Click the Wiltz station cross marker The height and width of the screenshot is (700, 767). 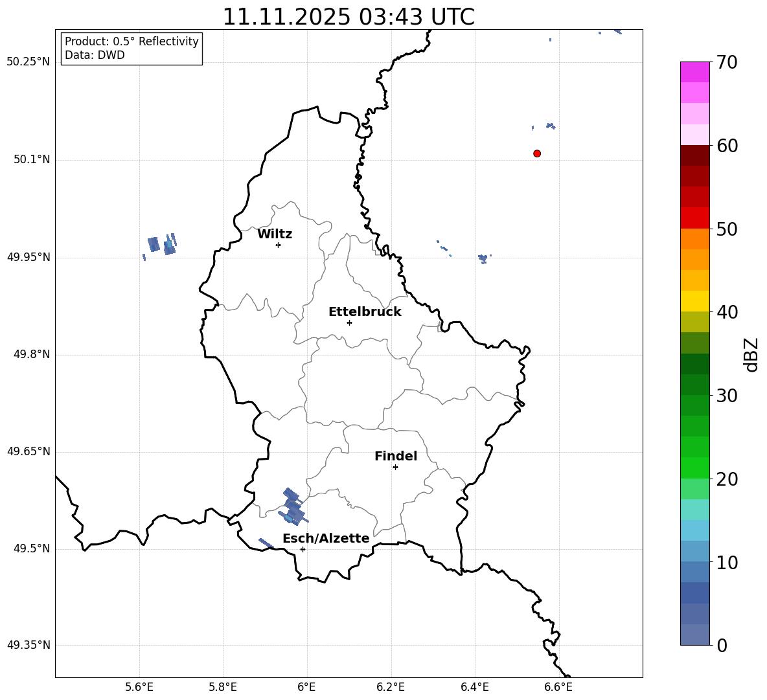(x=279, y=245)
